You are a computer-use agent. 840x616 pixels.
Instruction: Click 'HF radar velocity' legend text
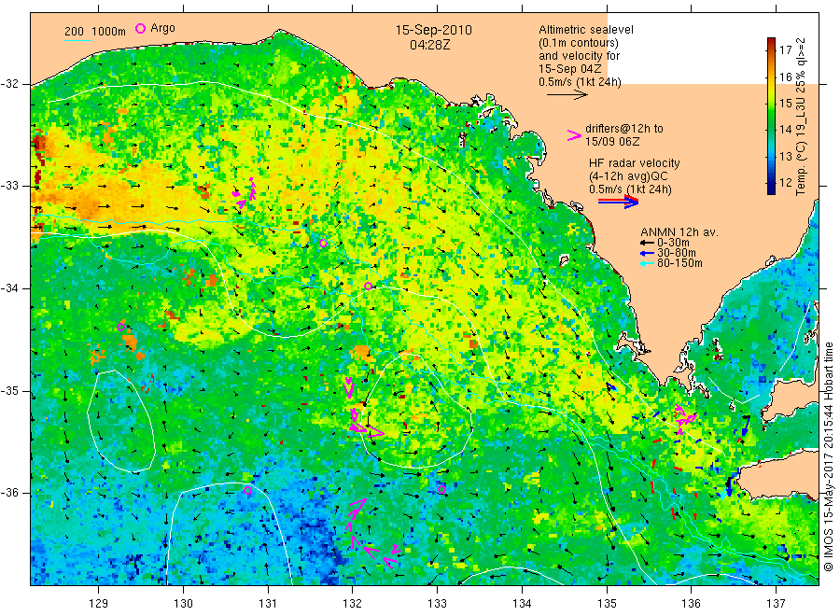pyautogui.click(x=635, y=162)
